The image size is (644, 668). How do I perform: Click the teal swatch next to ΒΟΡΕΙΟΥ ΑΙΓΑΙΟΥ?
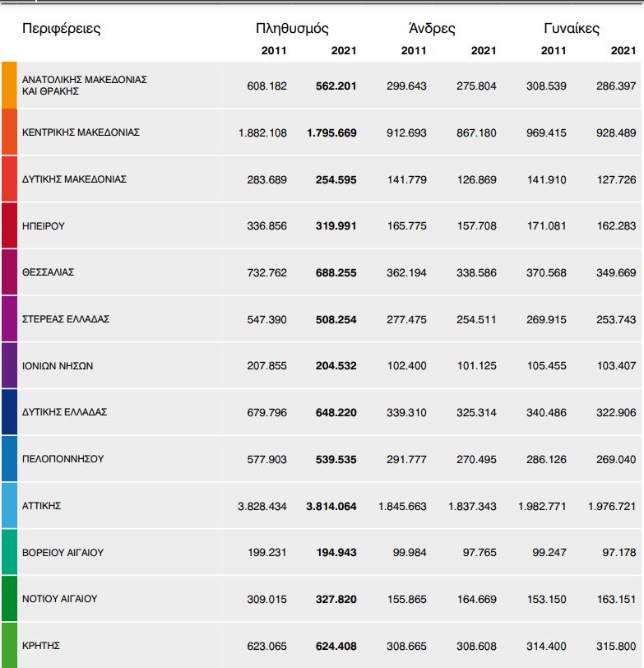click(9, 552)
